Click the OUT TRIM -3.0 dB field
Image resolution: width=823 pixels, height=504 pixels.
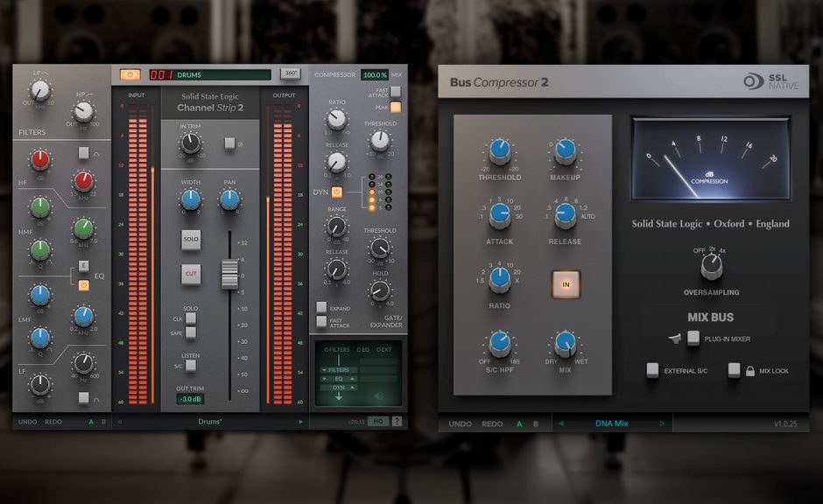[x=189, y=399]
